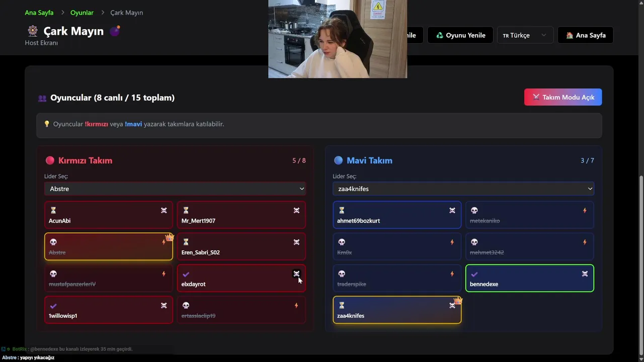Click the red team count 5 / 8

pos(299,160)
